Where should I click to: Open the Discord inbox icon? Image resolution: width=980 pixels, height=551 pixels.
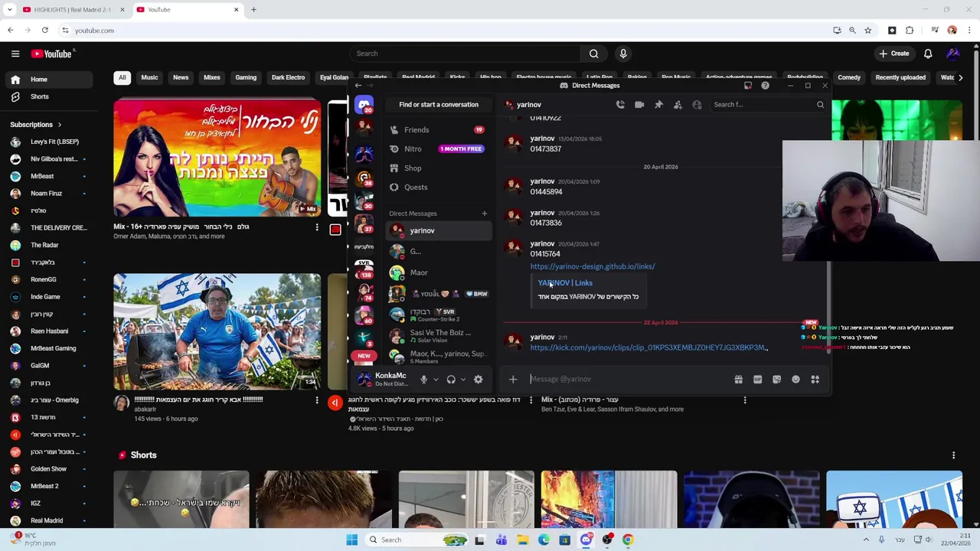click(748, 86)
